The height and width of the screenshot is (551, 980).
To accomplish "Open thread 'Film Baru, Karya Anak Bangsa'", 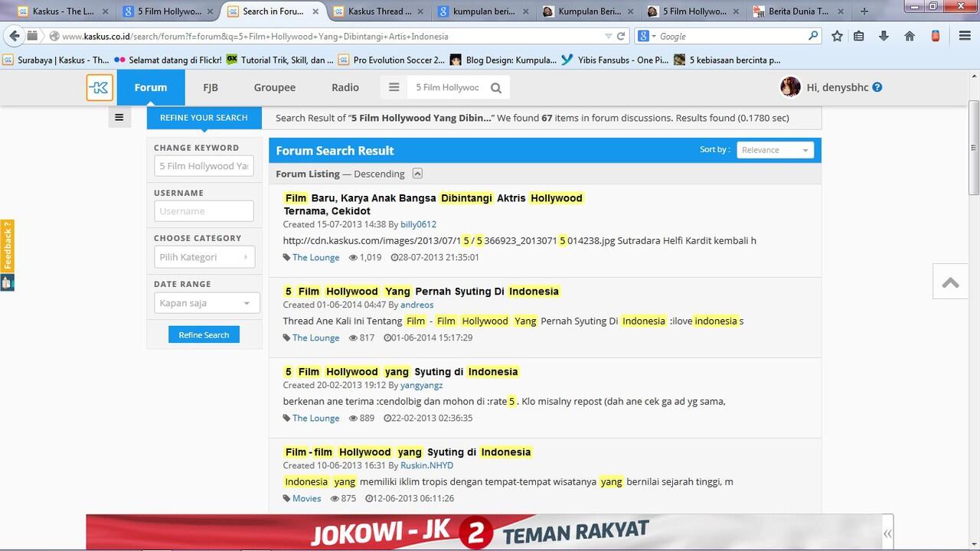I will 434,204.
